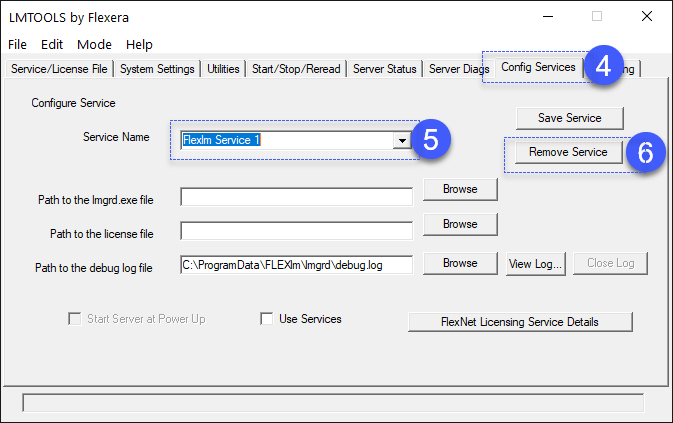Open the Server Diags tab
The width and height of the screenshot is (673, 423).
(459, 69)
